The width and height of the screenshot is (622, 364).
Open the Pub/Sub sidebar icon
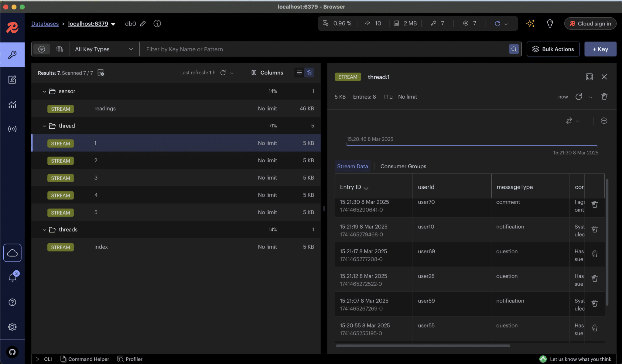point(12,129)
